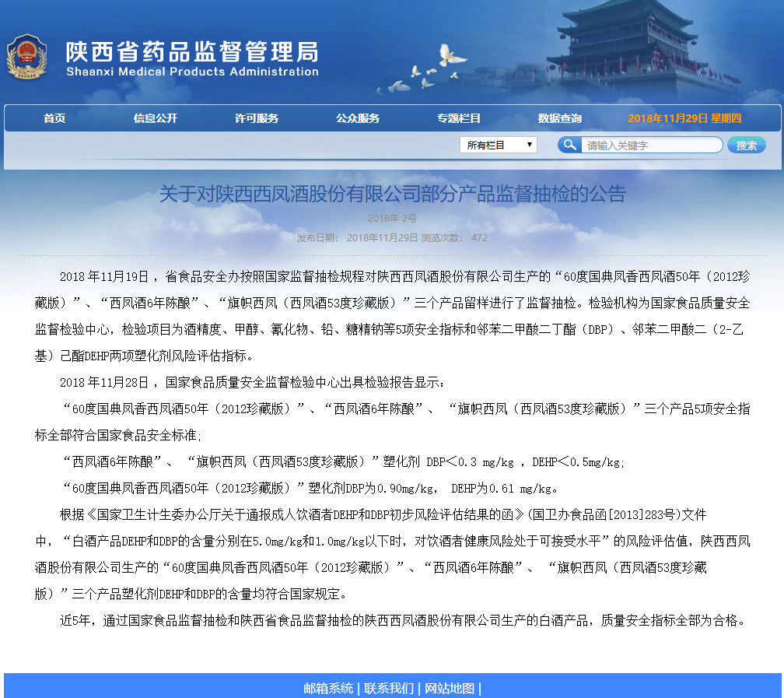Open the 网站地图 footer link
Image resolution: width=784 pixels, height=698 pixels.
[x=449, y=689]
